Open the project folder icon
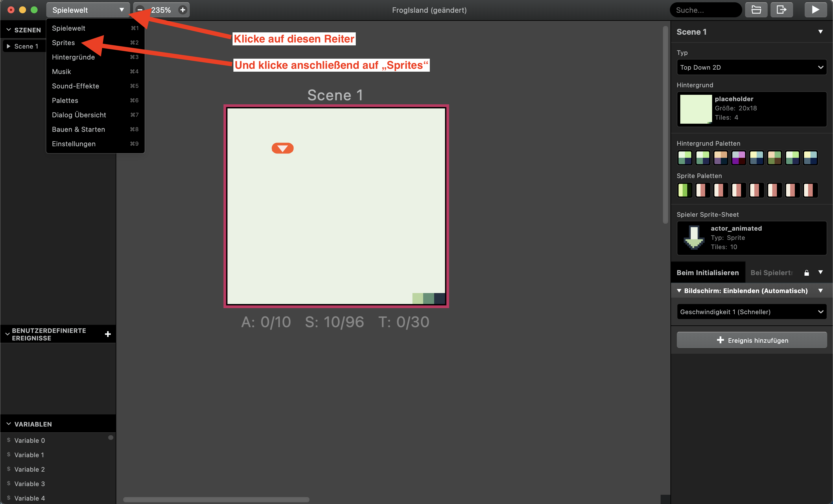 (756, 10)
